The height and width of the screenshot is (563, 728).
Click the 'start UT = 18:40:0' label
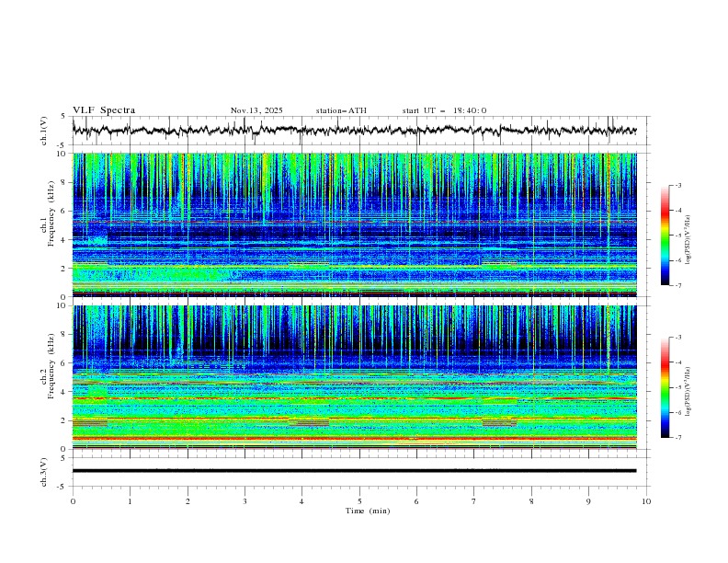pos(444,110)
